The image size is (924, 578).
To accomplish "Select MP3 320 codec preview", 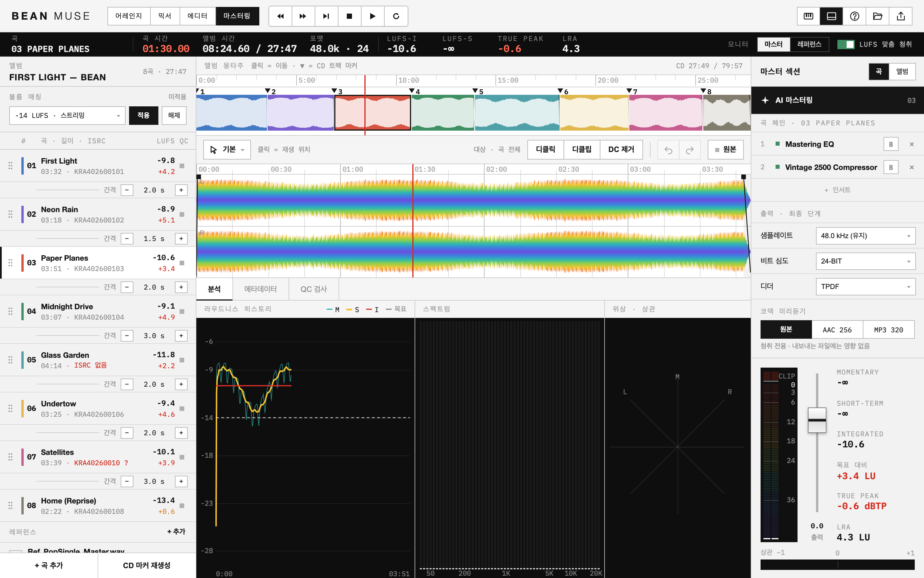I will pyautogui.click(x=888, y=329).
